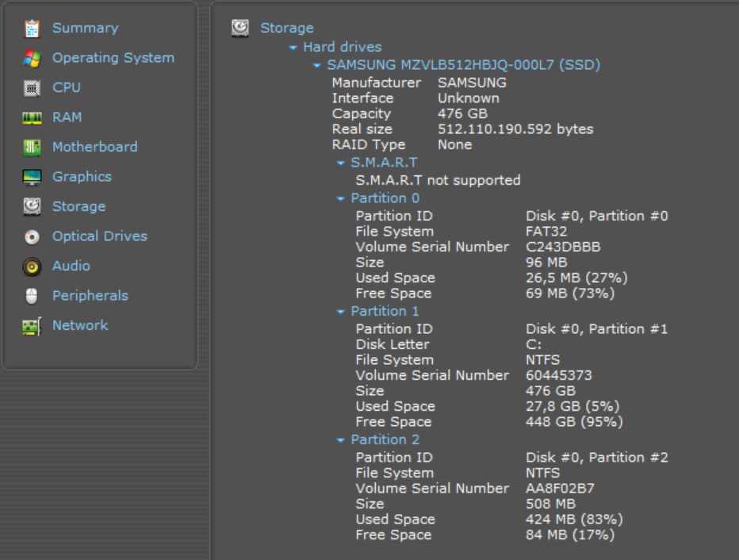This screenshot has width=739, height=560.
Task: Collapse the Hard drives tree node
Action: click(x=293, y=48)
